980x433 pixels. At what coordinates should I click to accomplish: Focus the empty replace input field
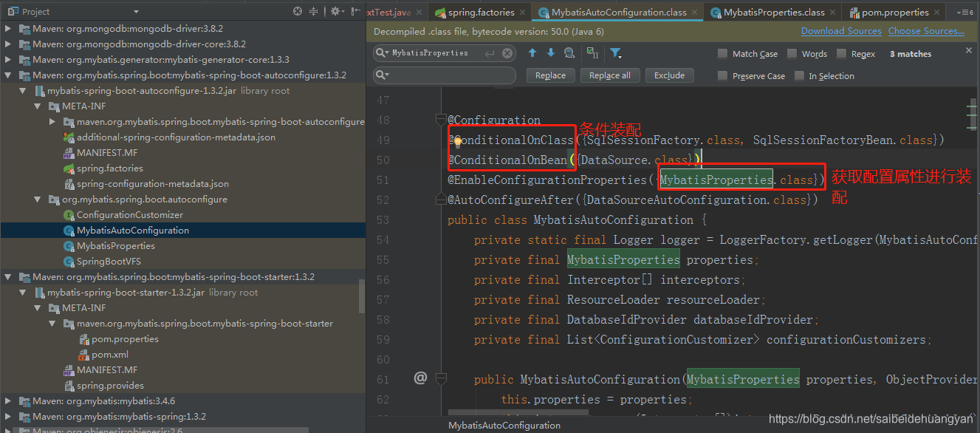(445, 75)
